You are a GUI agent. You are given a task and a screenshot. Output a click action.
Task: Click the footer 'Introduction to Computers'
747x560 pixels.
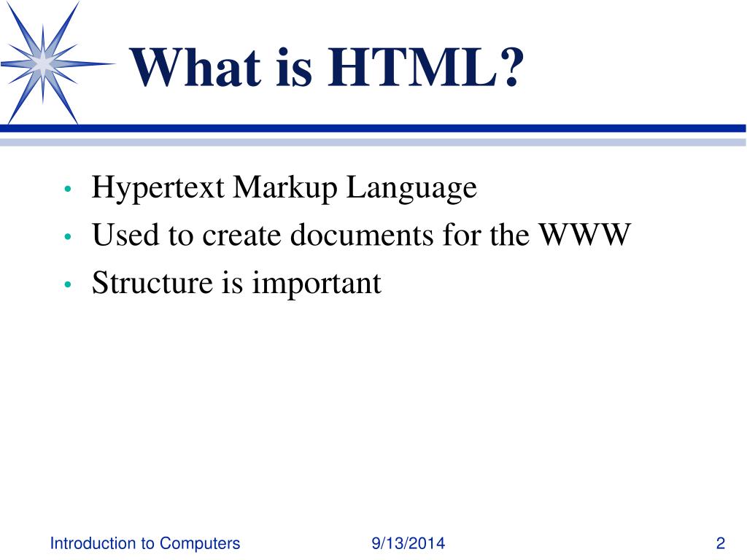point(145,543)
